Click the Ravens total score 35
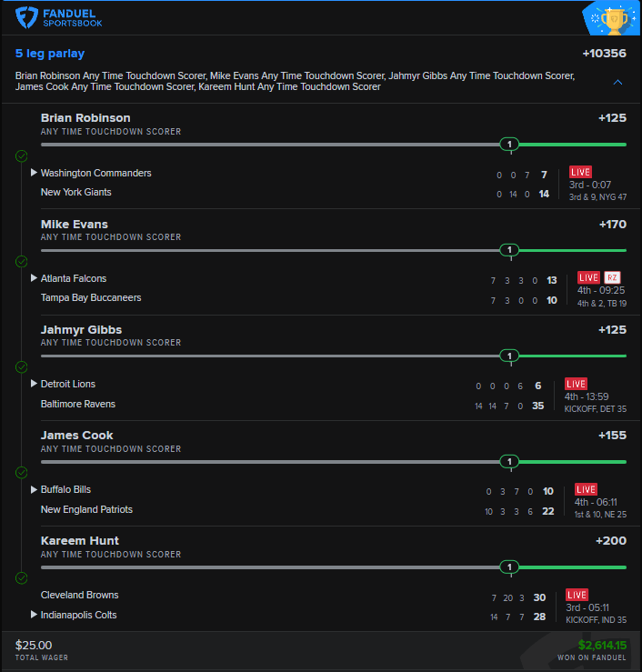The width and height of the screenshot is (642, 672). [x=537, y=406]
